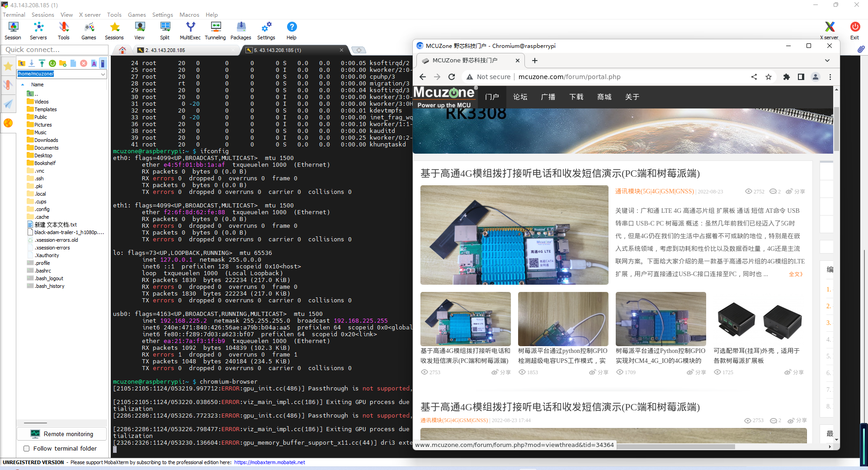Bookmark this page with the star icon
Screen dimensions: 868x470
(x=769, y=77)
